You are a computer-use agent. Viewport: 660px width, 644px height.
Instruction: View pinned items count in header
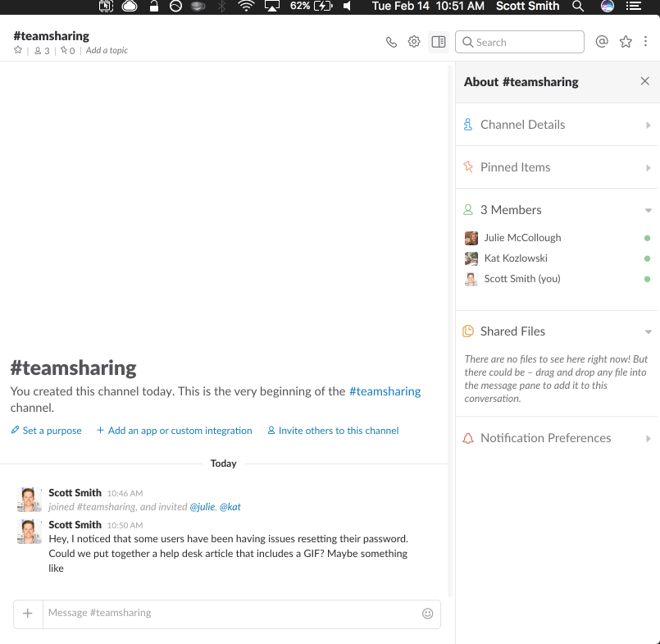click(67, 51)
